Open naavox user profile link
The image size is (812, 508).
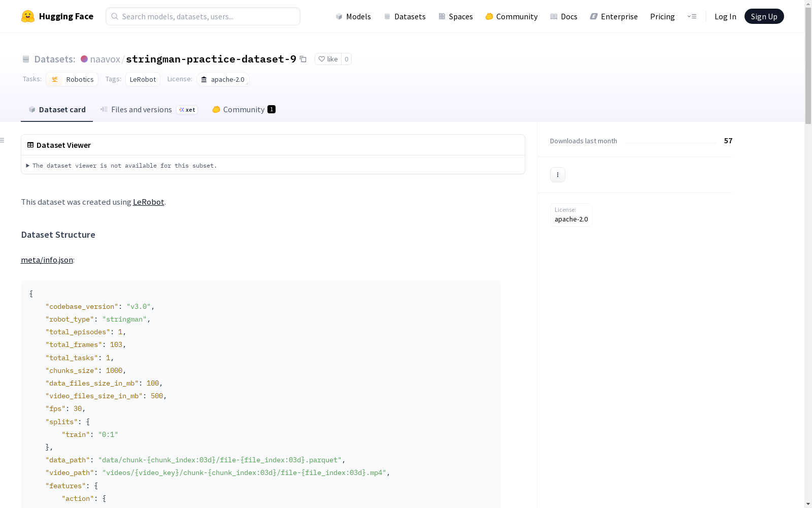(105, 59)
